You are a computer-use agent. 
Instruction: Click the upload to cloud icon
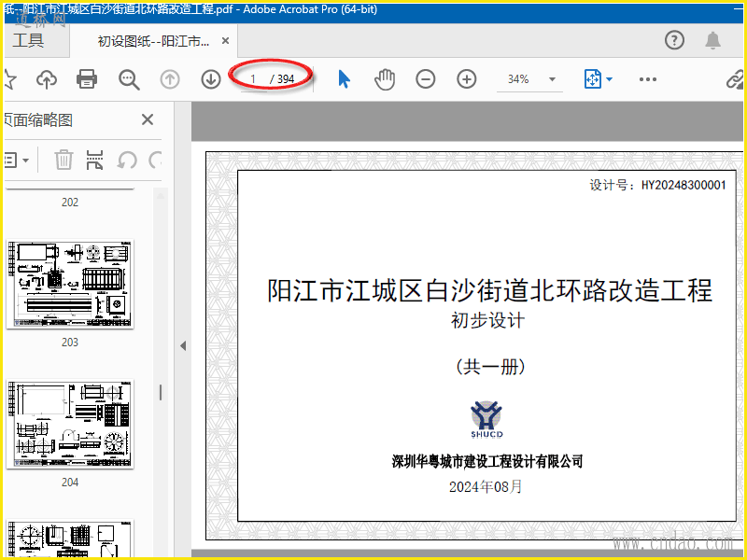pos(46,79)
